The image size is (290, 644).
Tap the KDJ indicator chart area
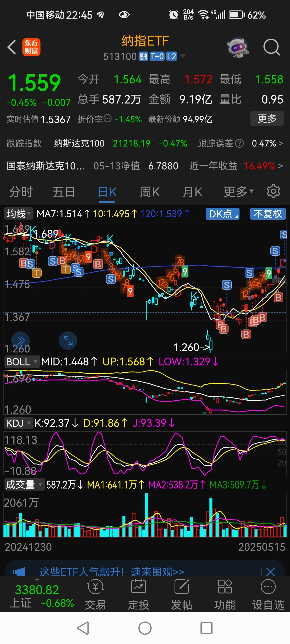(x=145, y=453)
